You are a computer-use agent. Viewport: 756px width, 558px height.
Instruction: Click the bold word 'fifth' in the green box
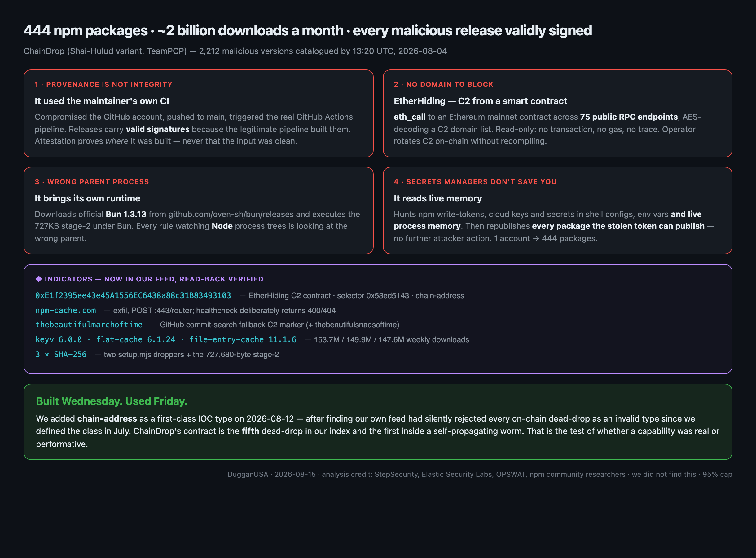[250, 431]
